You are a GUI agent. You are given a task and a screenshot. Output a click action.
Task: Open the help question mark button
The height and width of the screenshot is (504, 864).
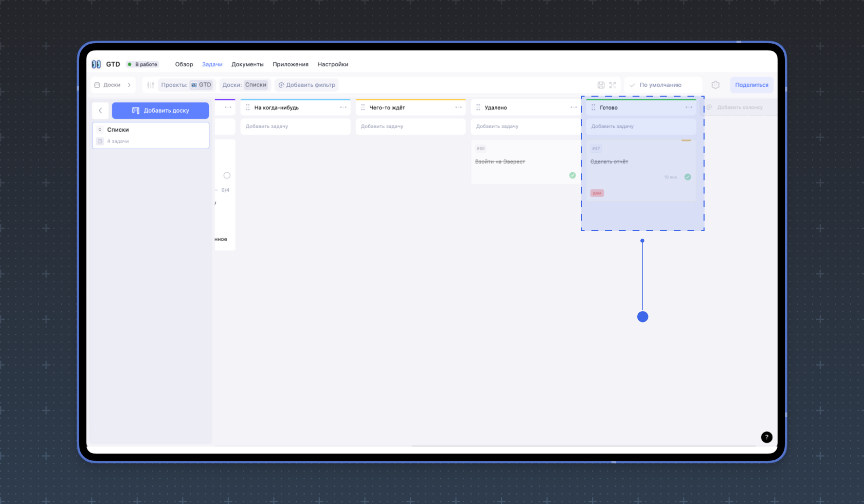pyautogui.click(x=766, y=437)
